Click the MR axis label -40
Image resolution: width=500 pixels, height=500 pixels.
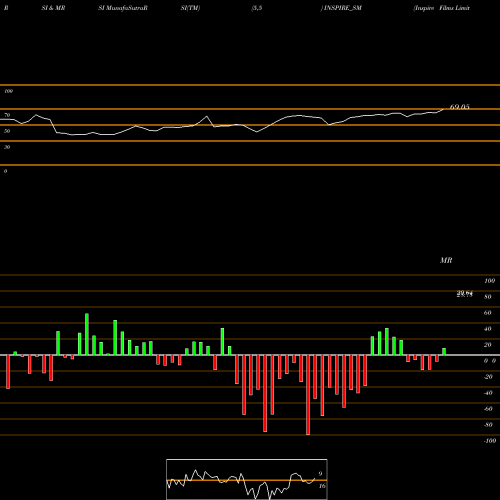tap(488, 393)
